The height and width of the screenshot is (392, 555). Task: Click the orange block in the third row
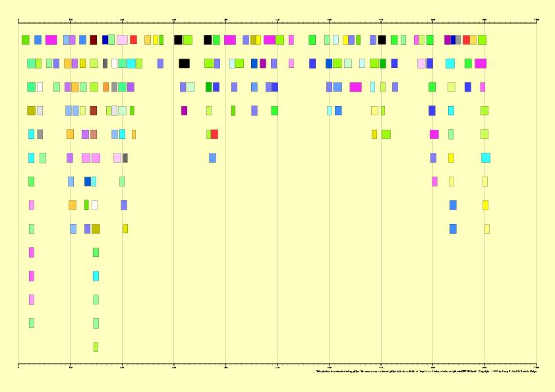(x=105, y=87)
